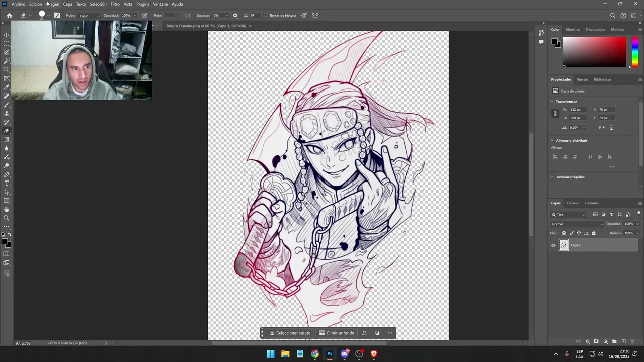Select the Blur tool
The width and height of the screenshot is (644, 362).
[7, 148]
